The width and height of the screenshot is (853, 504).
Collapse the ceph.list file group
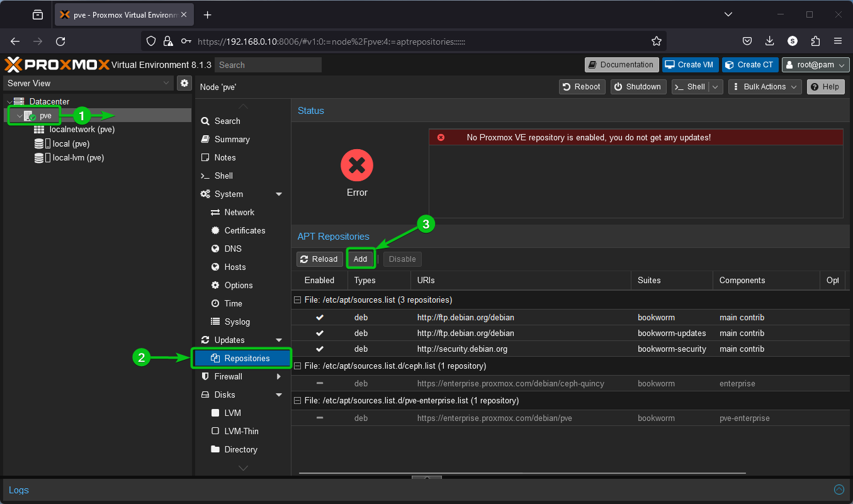tap(297, 366)
